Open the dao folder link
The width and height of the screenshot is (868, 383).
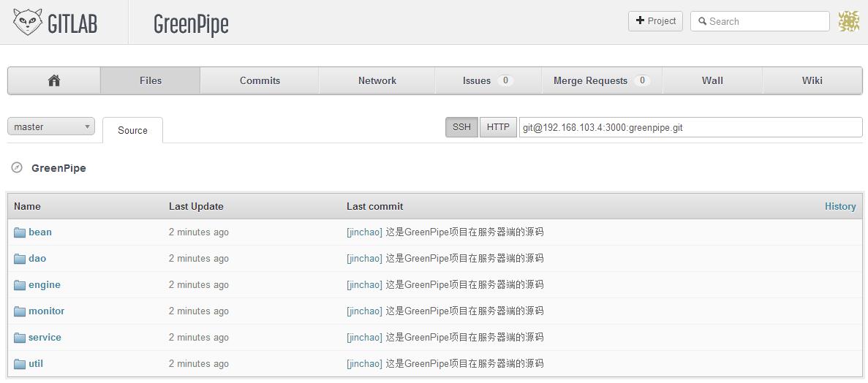click(37, 259)
